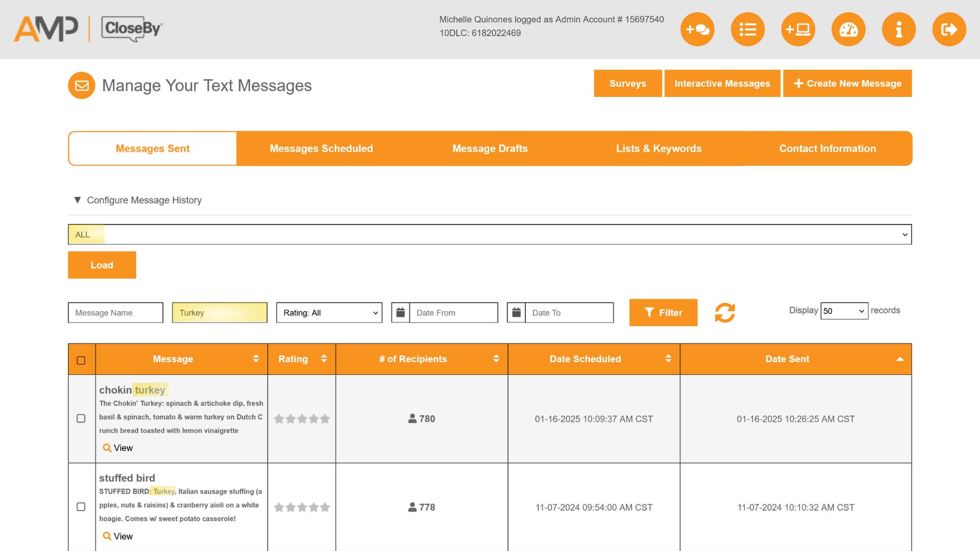Click the add conversation chat icon

(x=697, y=30)
